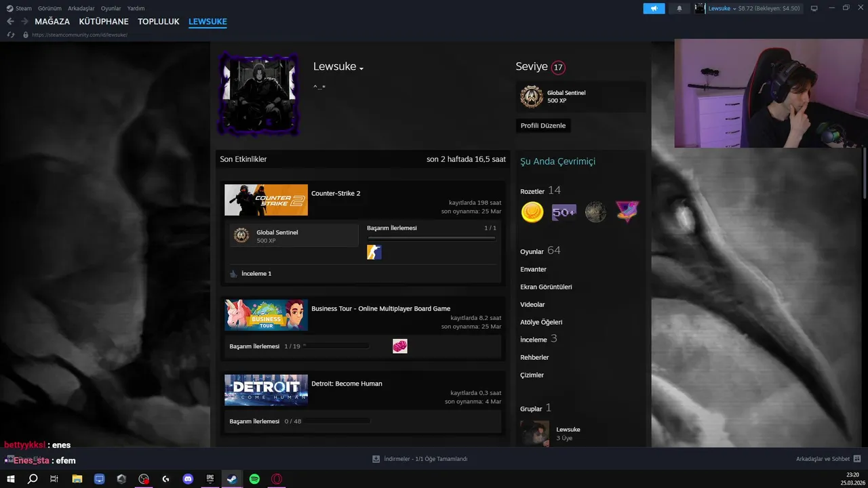The height and width of the screenshot is (488, 868).
Task: Open the Videolar link
Action: (532, 304)
